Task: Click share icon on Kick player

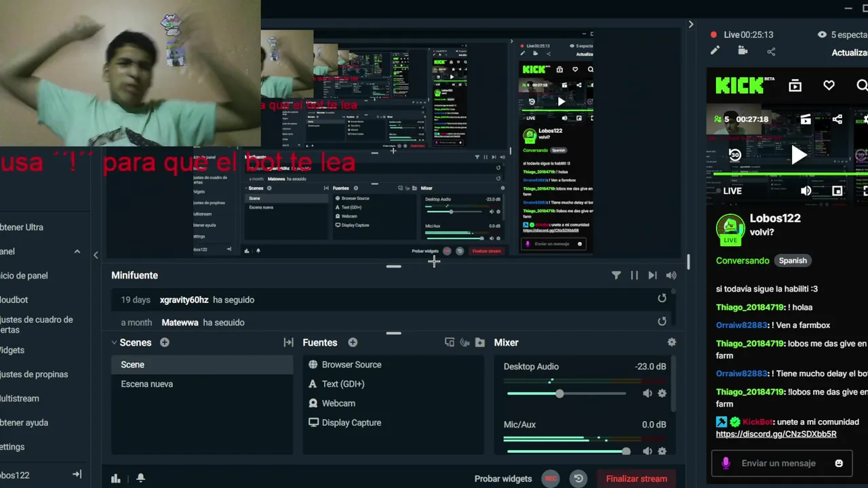Action: [x=837, y=119]
